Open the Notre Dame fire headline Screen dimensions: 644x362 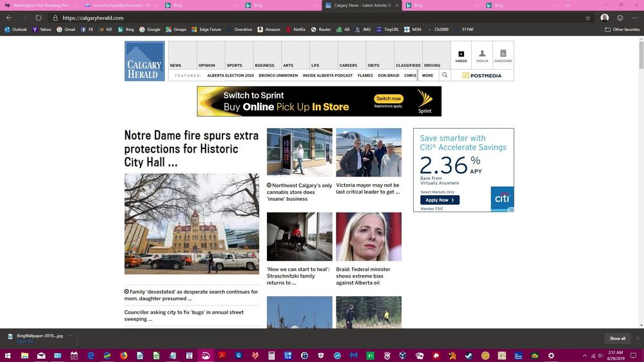click(191, 148)
